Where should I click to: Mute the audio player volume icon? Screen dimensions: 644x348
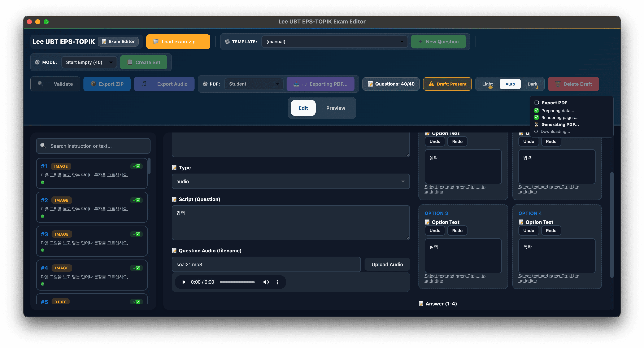coord(266,282)
